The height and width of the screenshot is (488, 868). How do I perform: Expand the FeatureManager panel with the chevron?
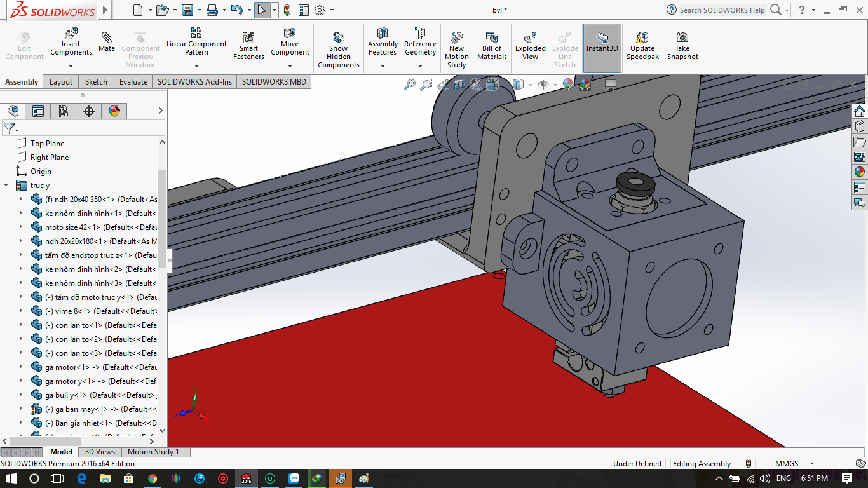click(x=160, y=111)
